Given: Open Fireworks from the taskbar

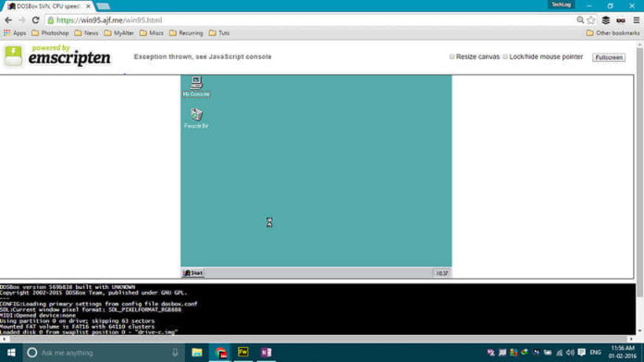Looking at the screenshot, I should pyautogui.click(x=243, y=353).
